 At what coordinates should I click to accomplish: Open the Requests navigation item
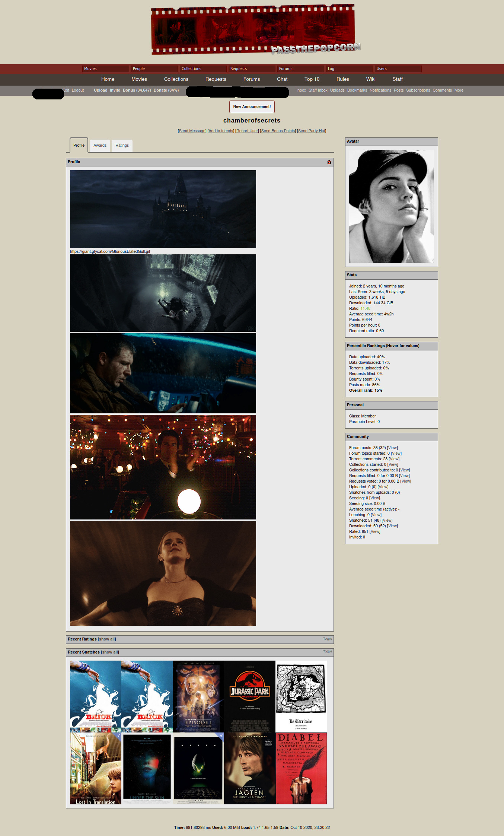point(216,79)
